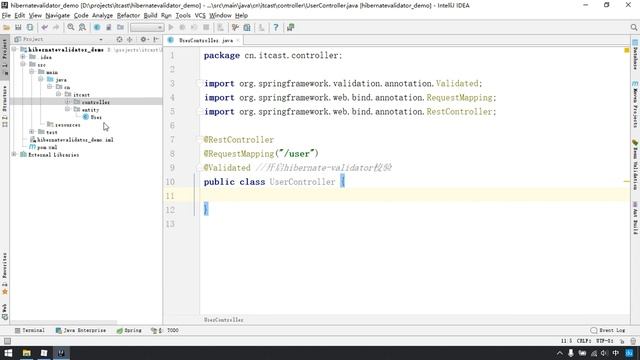Collapse the src folder node
This screenshot has width=640, height=360.
pyautogui.click(x=23, y=64)
